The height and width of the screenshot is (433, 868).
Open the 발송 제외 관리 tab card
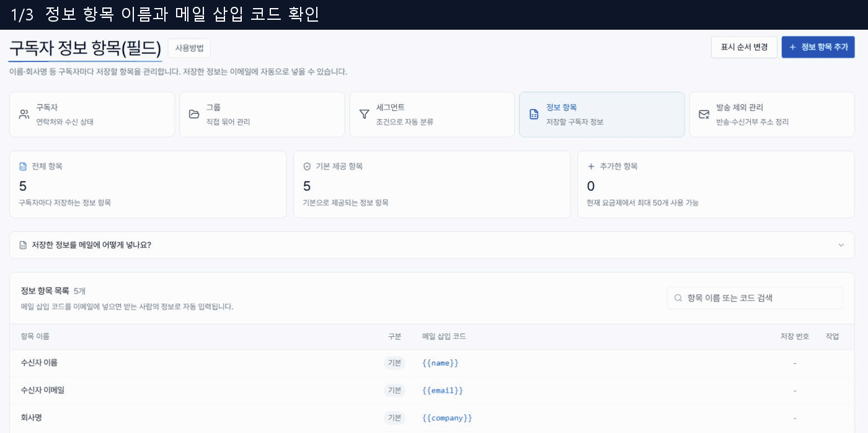772,115
